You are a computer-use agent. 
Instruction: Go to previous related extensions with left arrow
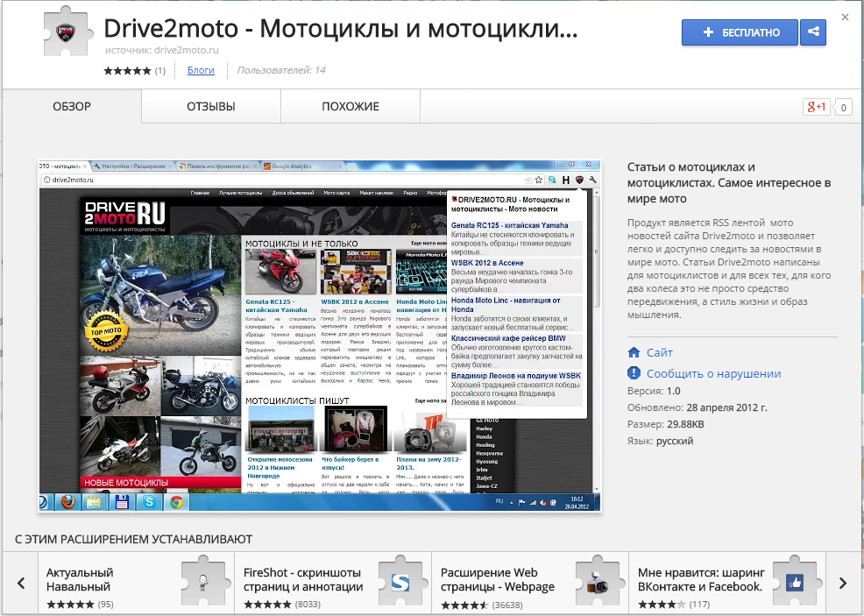[x=21, y=583]
